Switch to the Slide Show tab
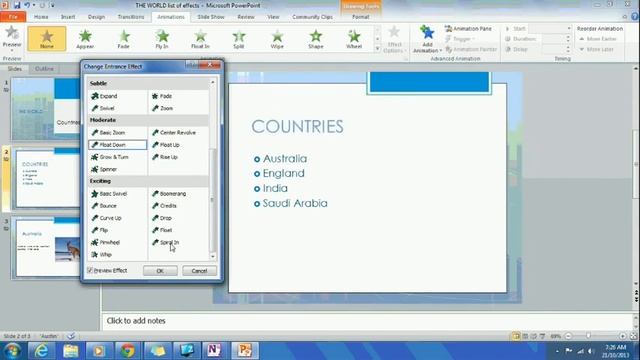Screen dimensions: 640x360 pos(211,17)
